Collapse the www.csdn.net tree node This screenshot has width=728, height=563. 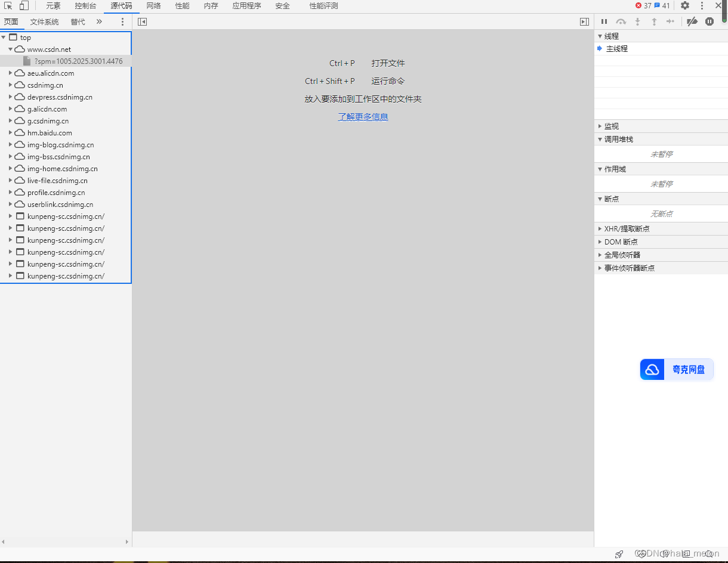tap(10, 49)
